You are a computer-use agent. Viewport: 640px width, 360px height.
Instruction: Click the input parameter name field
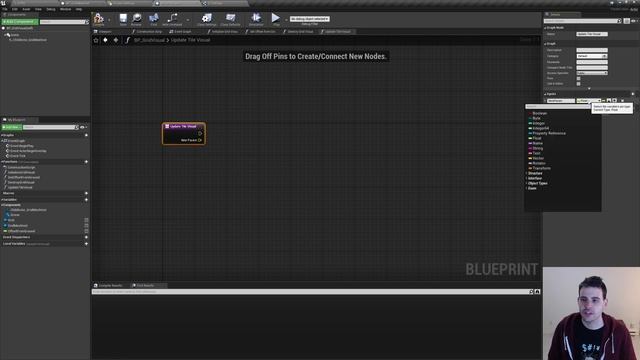point(561,100)
